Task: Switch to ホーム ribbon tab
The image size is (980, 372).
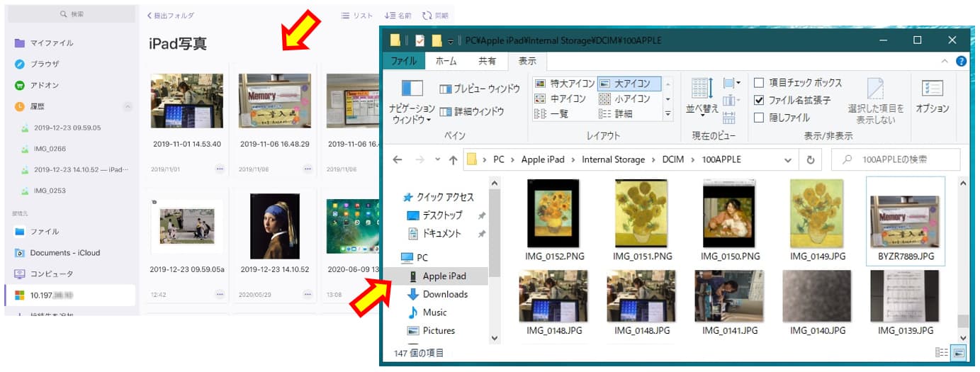Action: coord(446,62)
